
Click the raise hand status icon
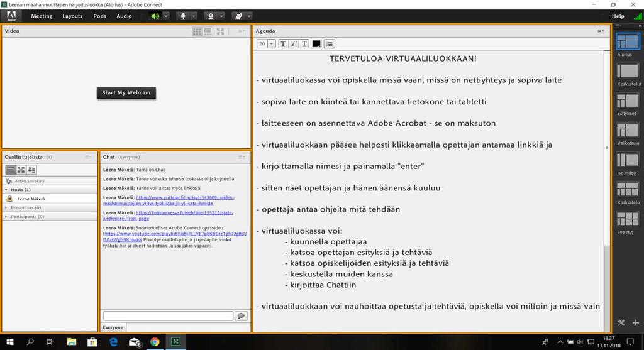pyautogui.click(x=238, y=16)
